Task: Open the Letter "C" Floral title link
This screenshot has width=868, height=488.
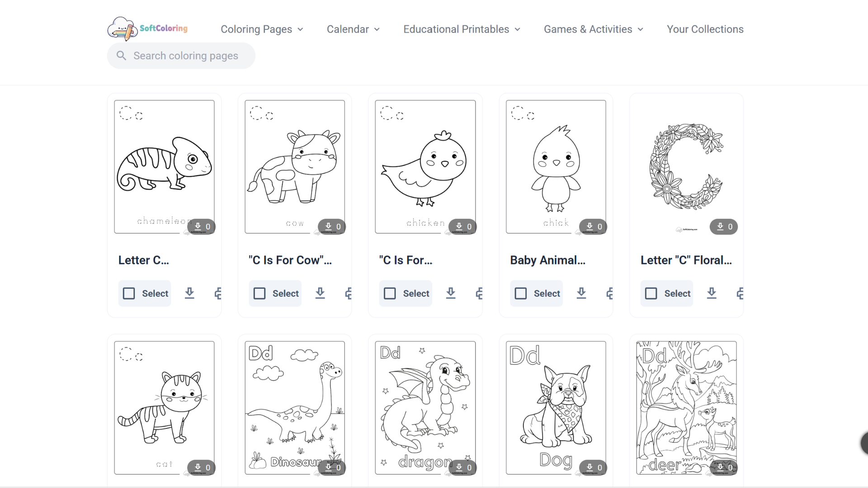Action: click(686, 260)
